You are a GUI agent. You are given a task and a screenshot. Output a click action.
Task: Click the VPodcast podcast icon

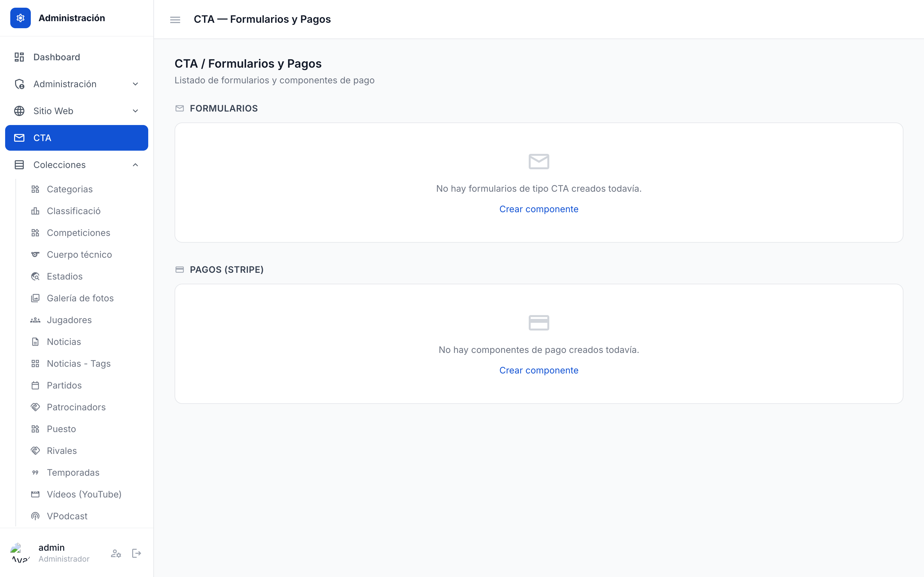click(35, 516)
